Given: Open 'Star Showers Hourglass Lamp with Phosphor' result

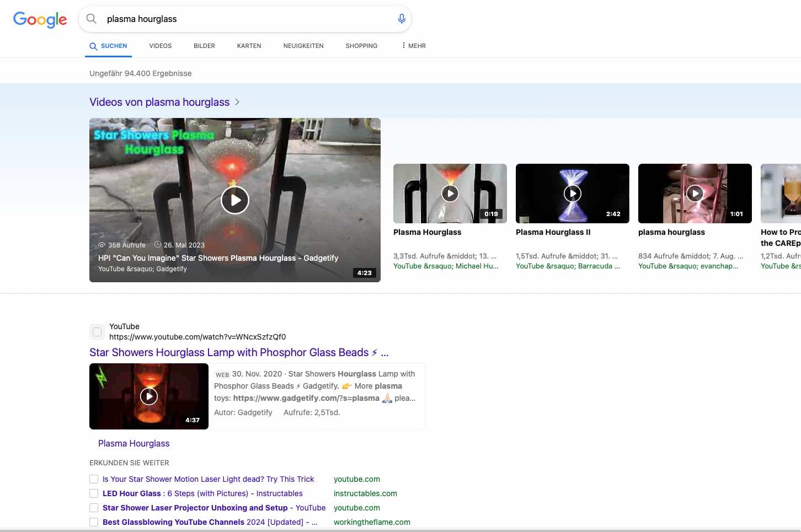Looking at the screenshot, I should click(239, 352).
